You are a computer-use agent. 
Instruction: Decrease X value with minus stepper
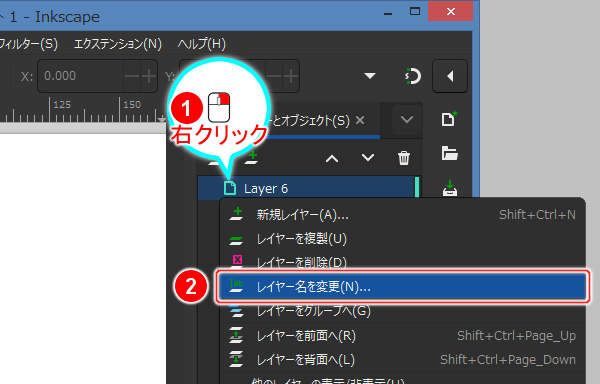(132, 76)
